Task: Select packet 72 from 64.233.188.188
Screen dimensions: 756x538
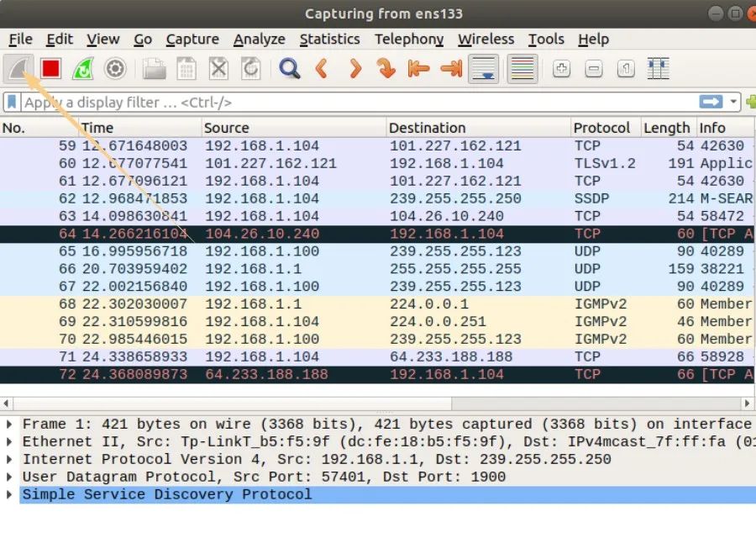Action: point(376,375)
